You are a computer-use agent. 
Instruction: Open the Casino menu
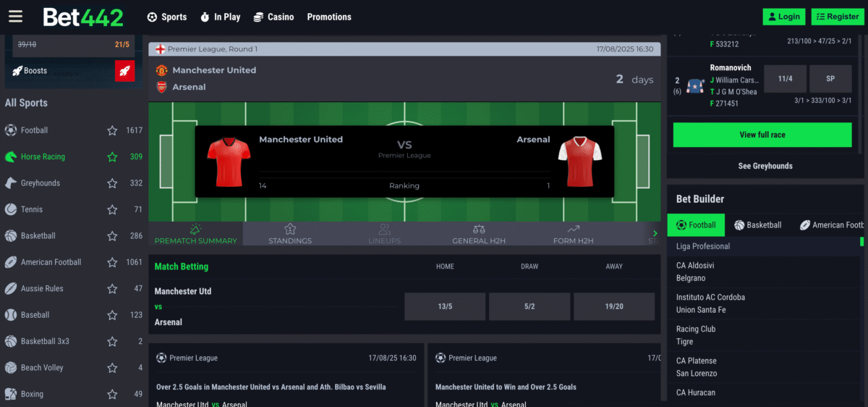point(273,17)
